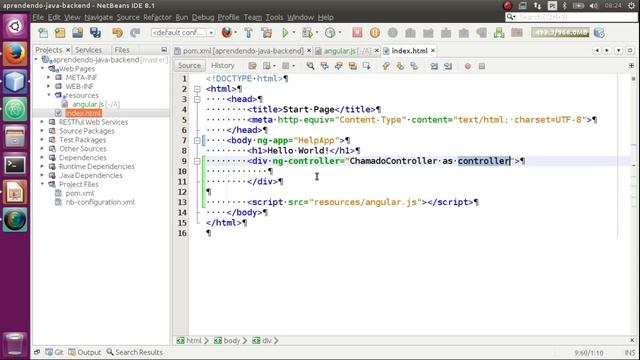This screenshot has height=360, width=640.
Task: Click the Last Edit icon in editor toolbar
Action: 252,66
